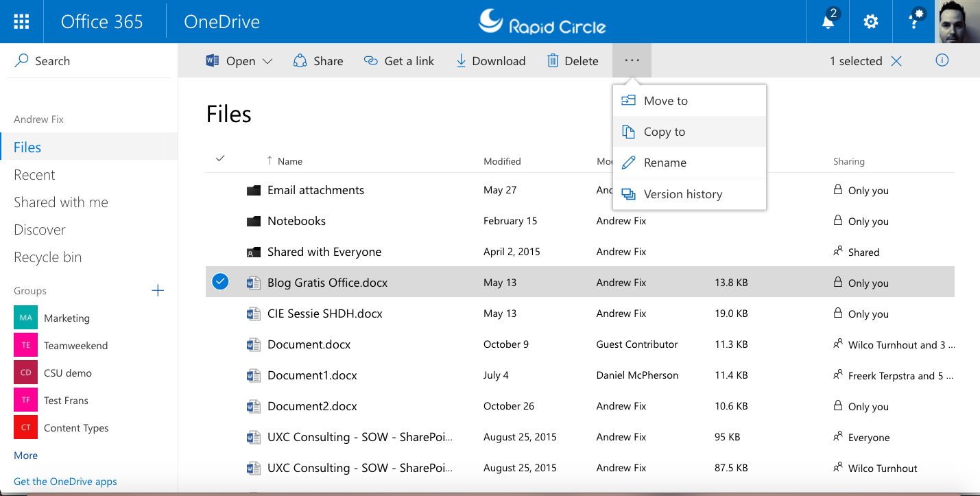Delete the selected file
980x496 pixels.
tap(573, 61)
